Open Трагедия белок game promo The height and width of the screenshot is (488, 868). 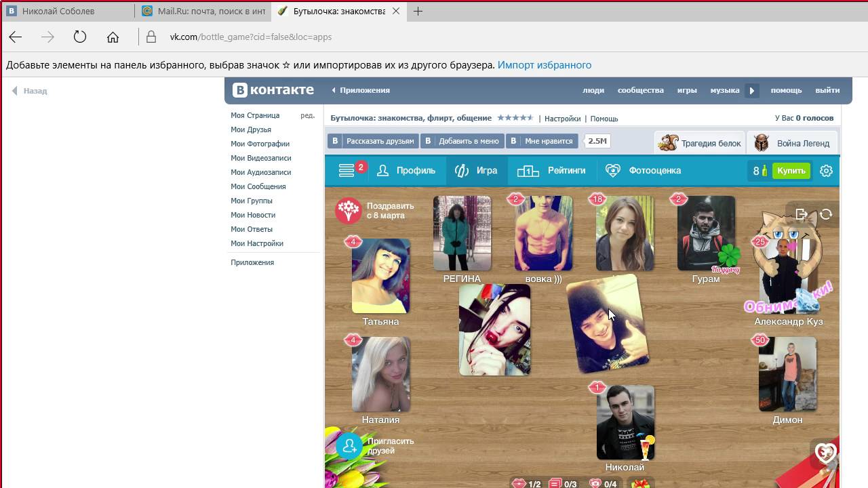[x=699, y=143]
